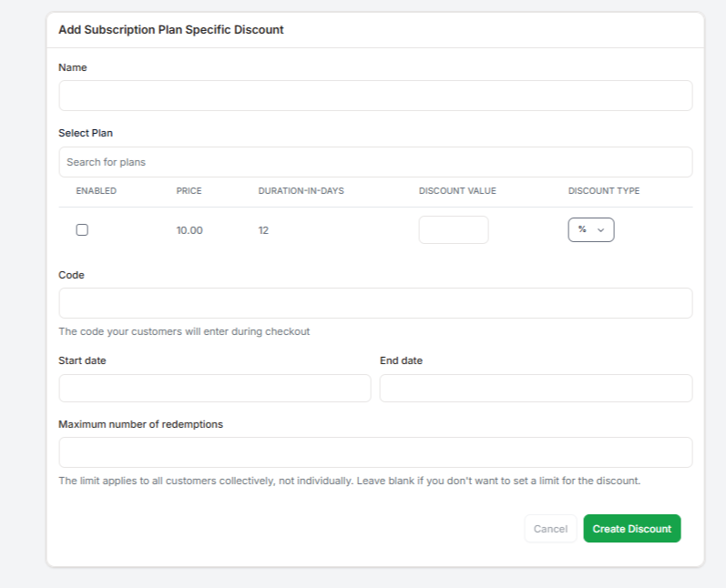Enable the plan priced 10.00
This screenshot has width=726, height=588.
click(82, 230)
